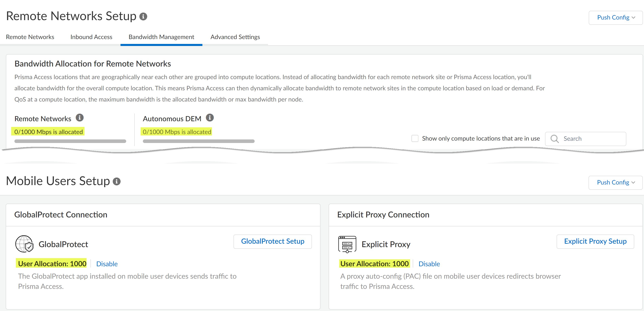The width and height of the screenshot is (644, 311).
Task: Open the Remote Networks bandwidth info tooltip
Action: pos(79,117)
